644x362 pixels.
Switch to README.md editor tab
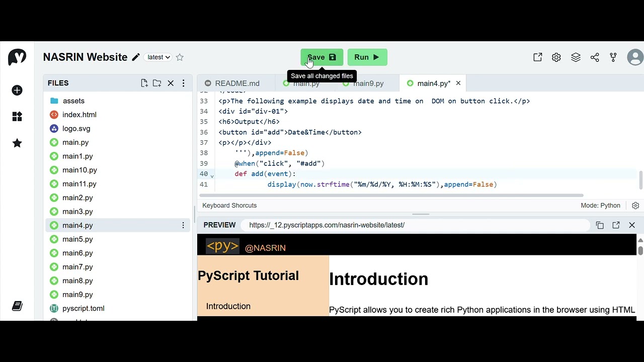pyautogui.click(x=236, y=83)
